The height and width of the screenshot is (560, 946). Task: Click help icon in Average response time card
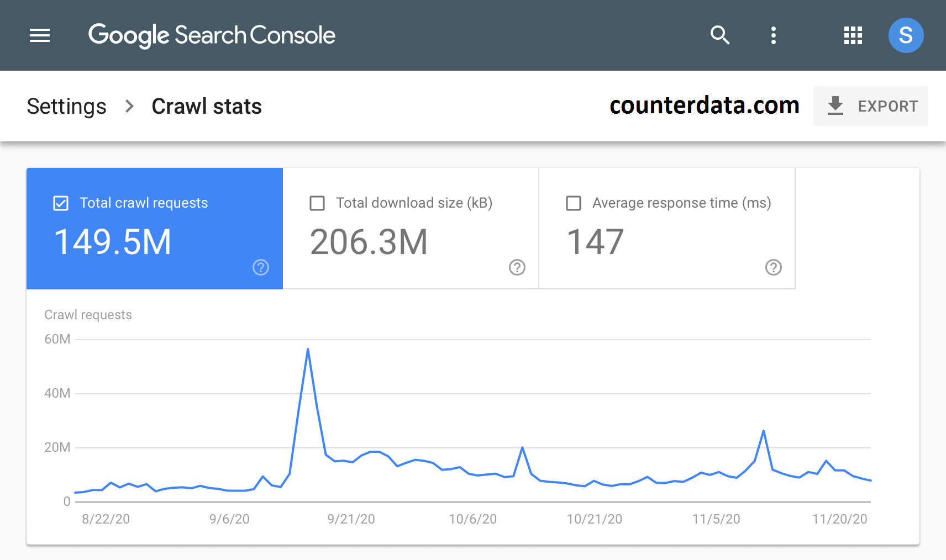click(773, 267)
